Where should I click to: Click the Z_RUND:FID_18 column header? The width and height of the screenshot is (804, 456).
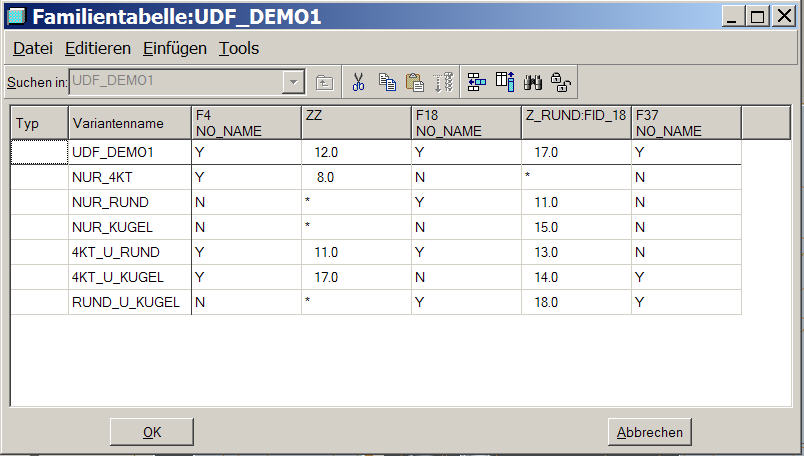click(x=576, y=123)
